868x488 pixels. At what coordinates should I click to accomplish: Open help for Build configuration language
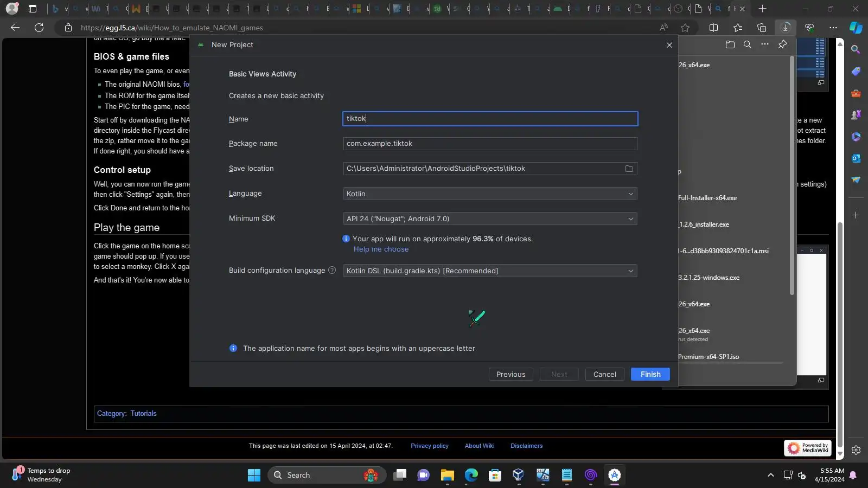(332, 270)
